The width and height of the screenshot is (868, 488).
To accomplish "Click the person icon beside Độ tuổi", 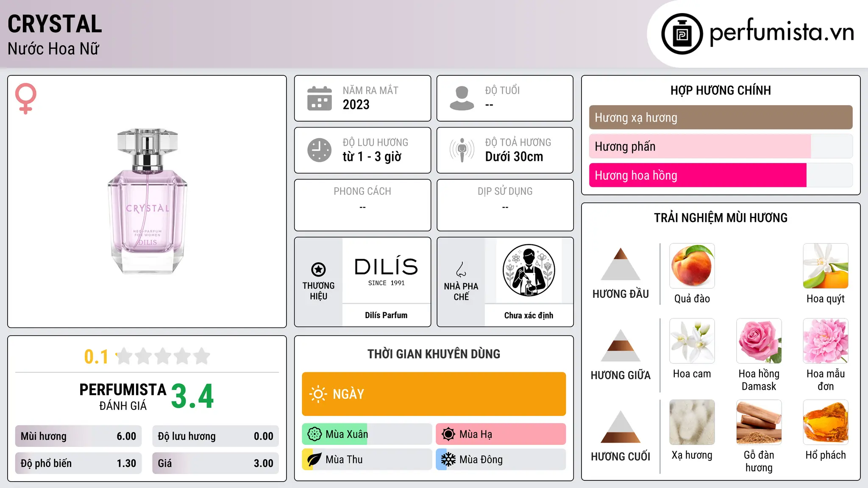I will (x=462, y=98).
